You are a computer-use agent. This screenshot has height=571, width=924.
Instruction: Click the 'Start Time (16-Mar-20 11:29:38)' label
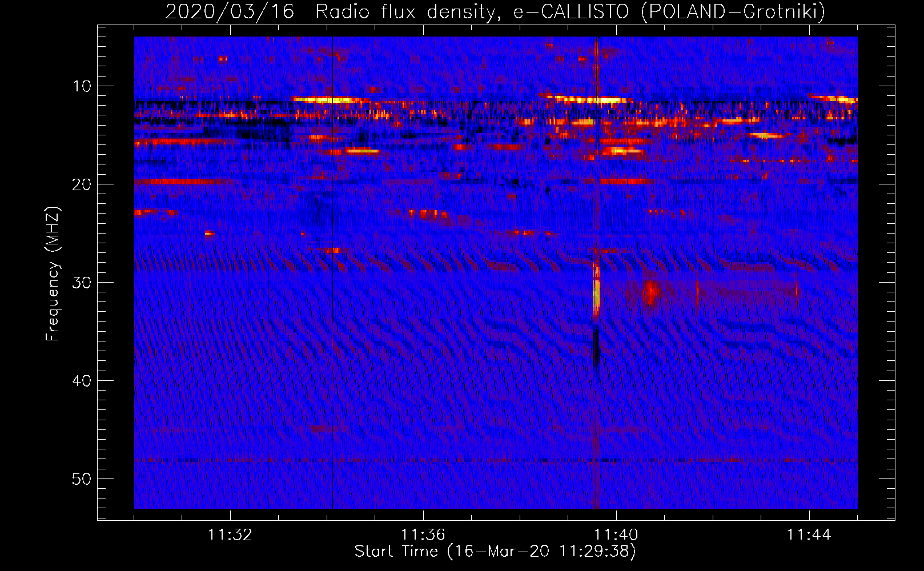point(495,552)
